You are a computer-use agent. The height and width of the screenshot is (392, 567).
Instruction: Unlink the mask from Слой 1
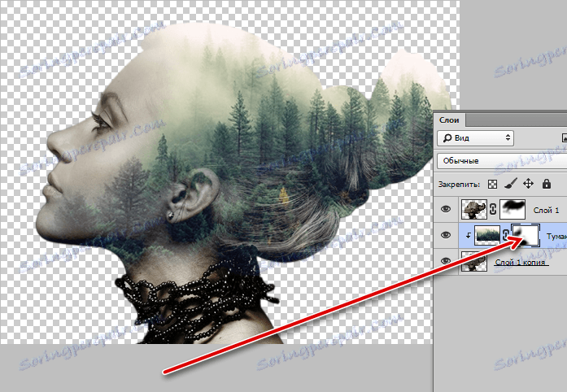[x=493, y=209]
